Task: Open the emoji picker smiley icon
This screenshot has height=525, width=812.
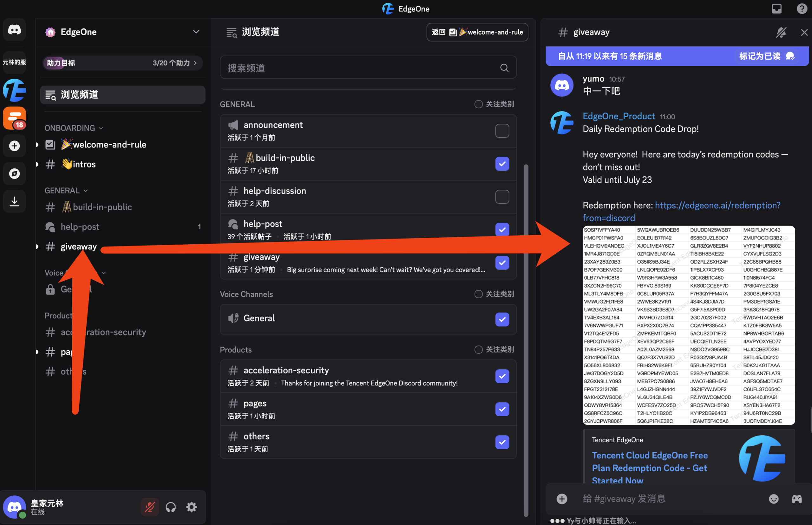Action: tap(774, 499)
